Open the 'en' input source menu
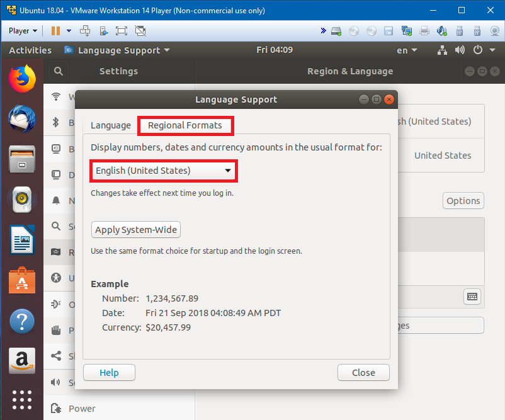This screenshot has height=420, width=505. 406,50
